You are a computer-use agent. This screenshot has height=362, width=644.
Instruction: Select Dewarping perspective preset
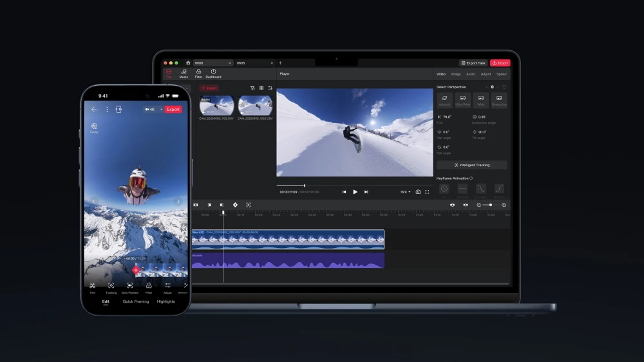tap(499, 100)
